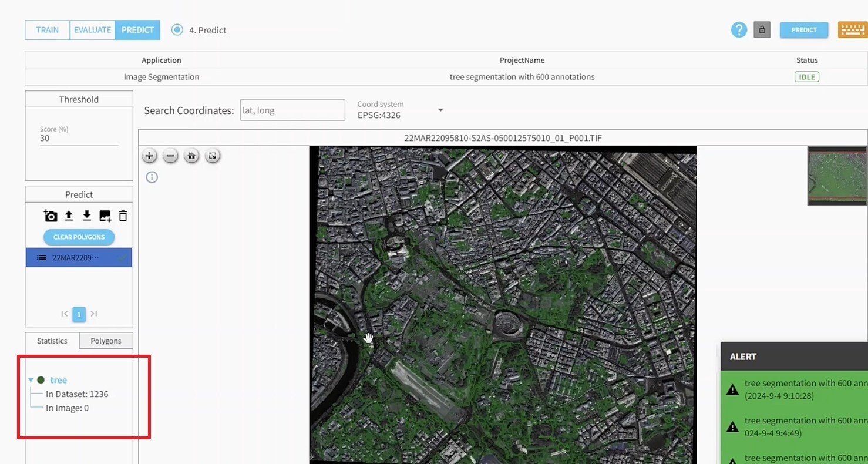Open the image info icon below zoom controls

[152, 177]
